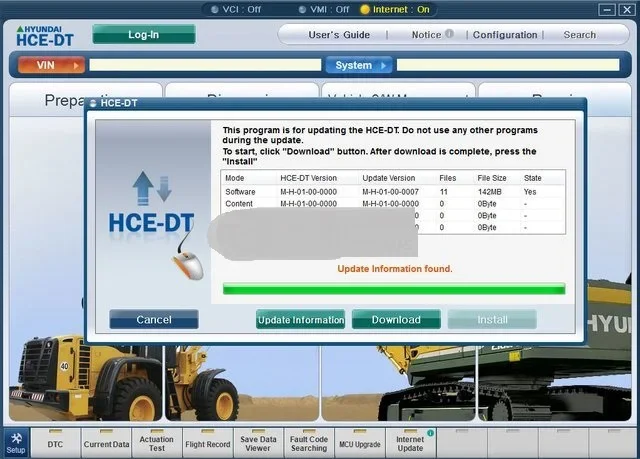Open the Flight Record toolbar item

208,444
